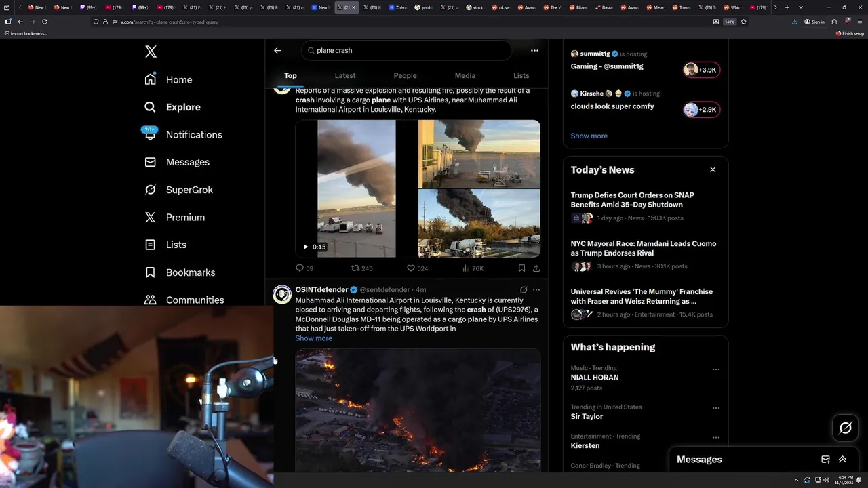Reload the page in the browser
868x488 pixels.
pyautogui.click(x=45, y=22)
